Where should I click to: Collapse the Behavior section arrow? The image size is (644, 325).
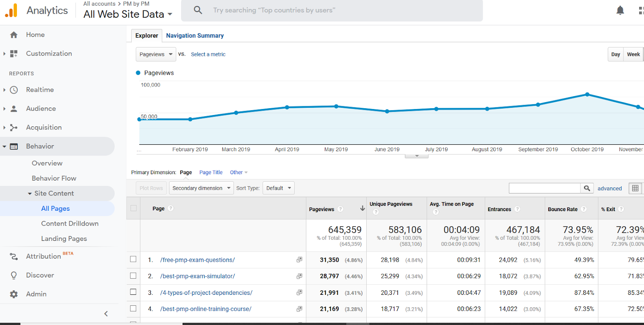point(4,146)
